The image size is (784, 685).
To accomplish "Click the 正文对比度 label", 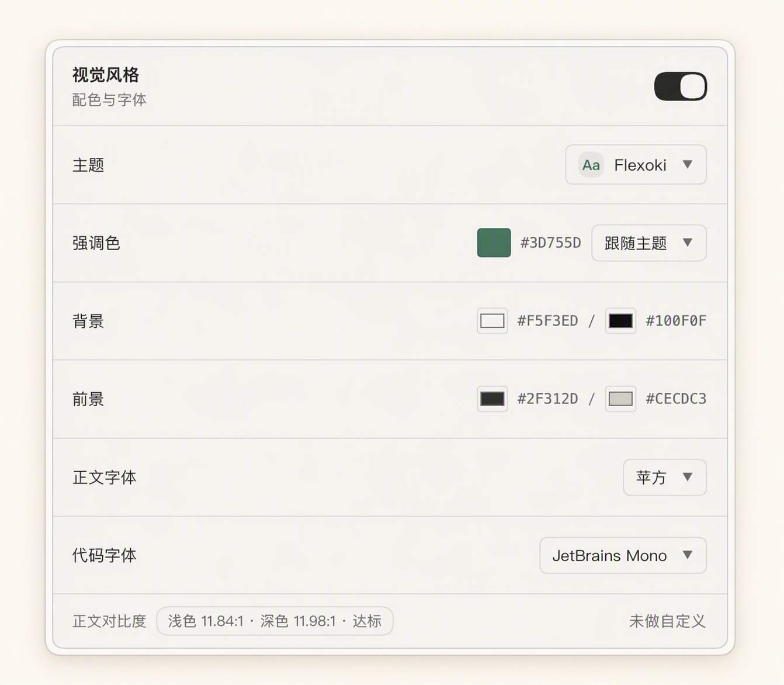I will [x=109, y=621].
